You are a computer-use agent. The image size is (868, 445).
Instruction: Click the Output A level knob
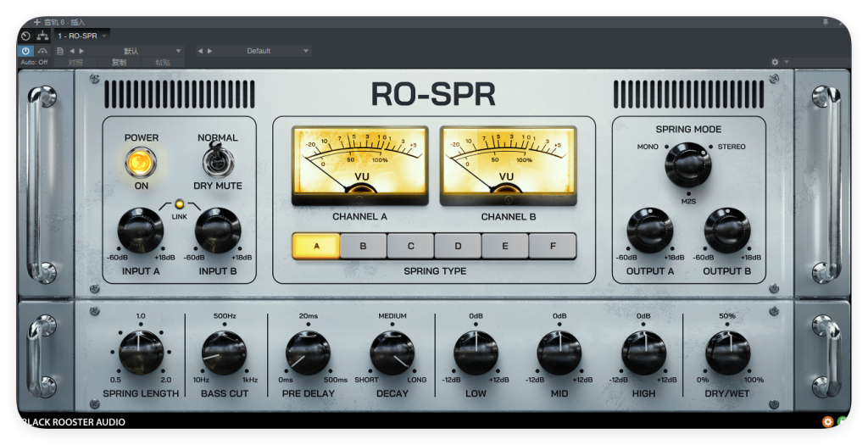[650, 231]
